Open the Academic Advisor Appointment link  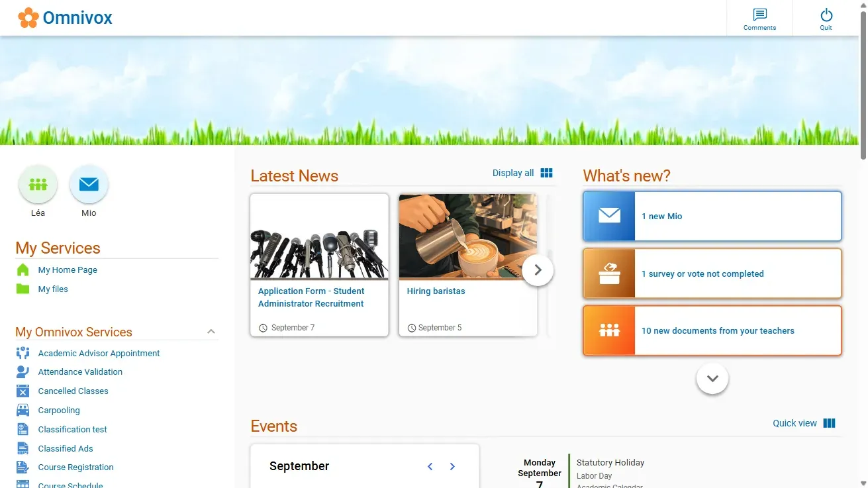pos(99,353)
